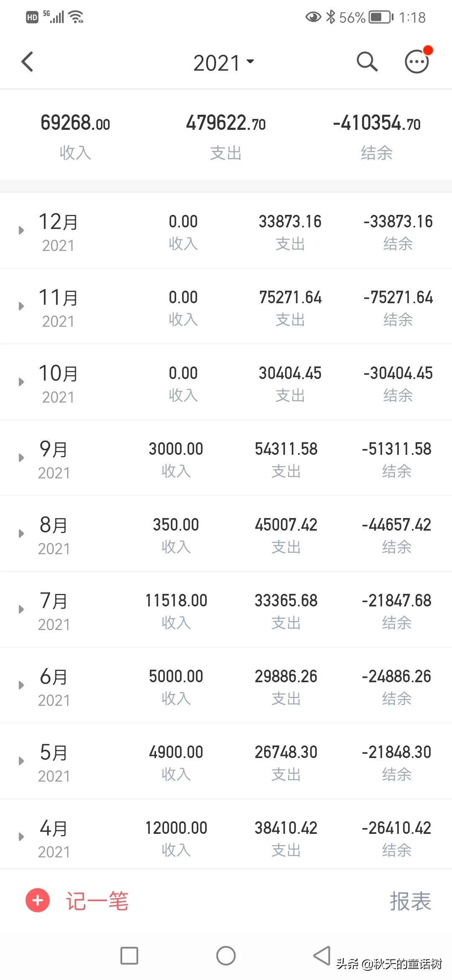This screenshot has height=980, width=452.
Task: Open the more options chat bubble icon
Action: (x=417, y=62)
